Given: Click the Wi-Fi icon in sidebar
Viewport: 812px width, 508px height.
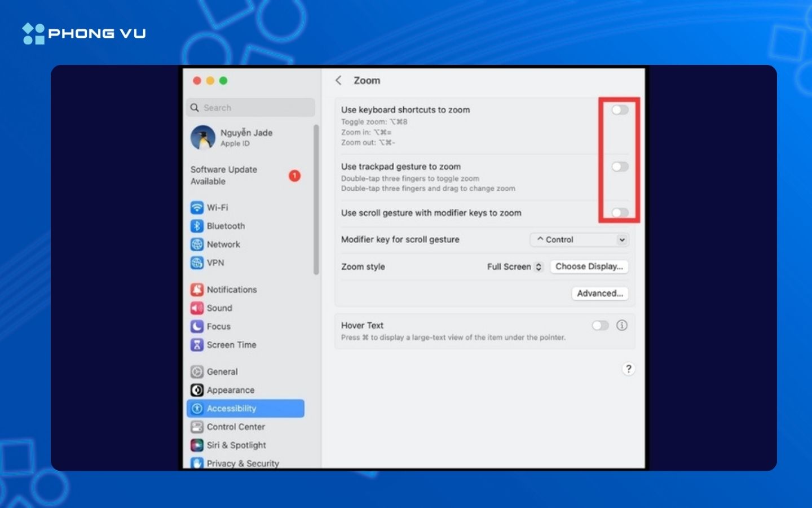Looking at the screenshot, I should click(197, 208).
